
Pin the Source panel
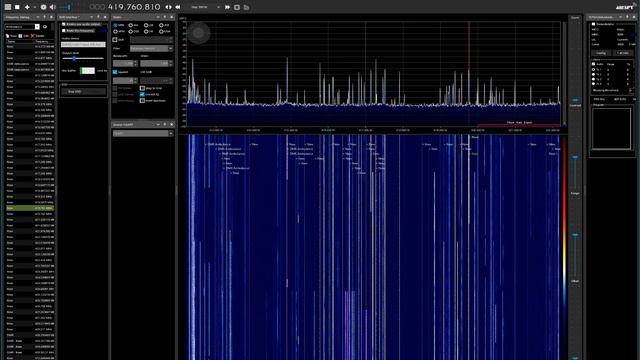165,124
